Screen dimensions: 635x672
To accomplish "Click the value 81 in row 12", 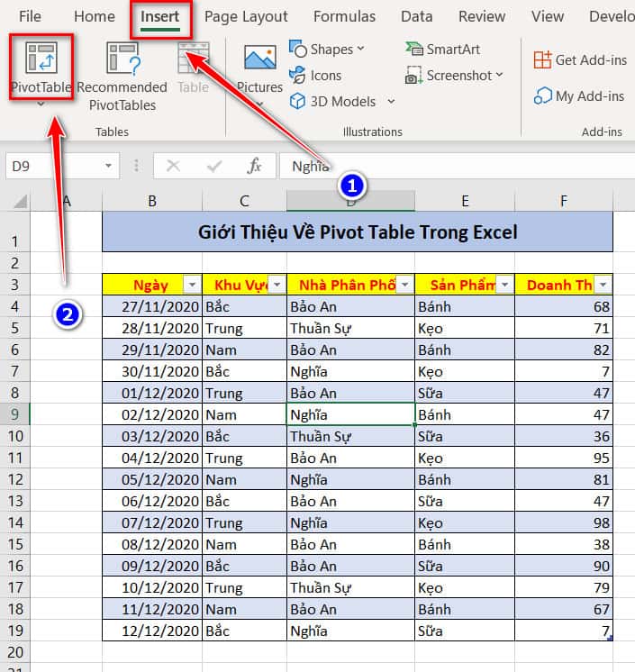I will coord(564,479).
